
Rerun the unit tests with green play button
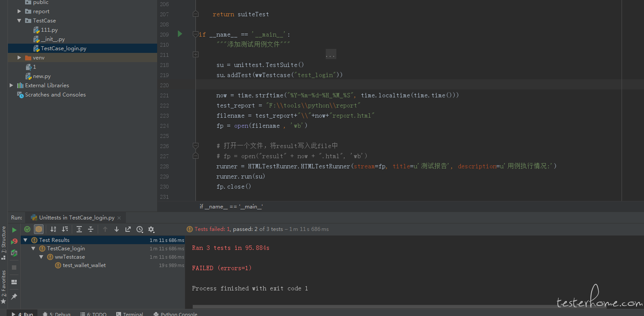14,230
